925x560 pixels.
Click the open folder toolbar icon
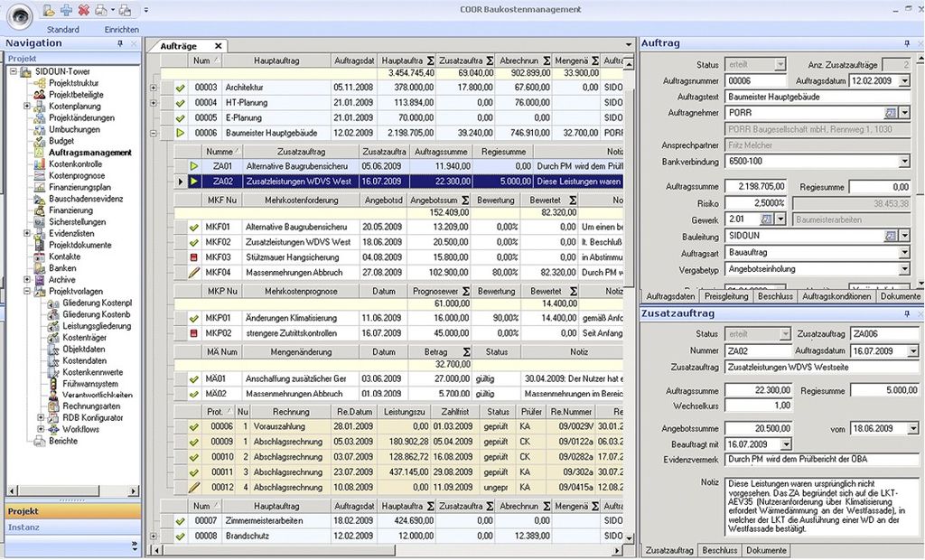(x=49, y=10)
